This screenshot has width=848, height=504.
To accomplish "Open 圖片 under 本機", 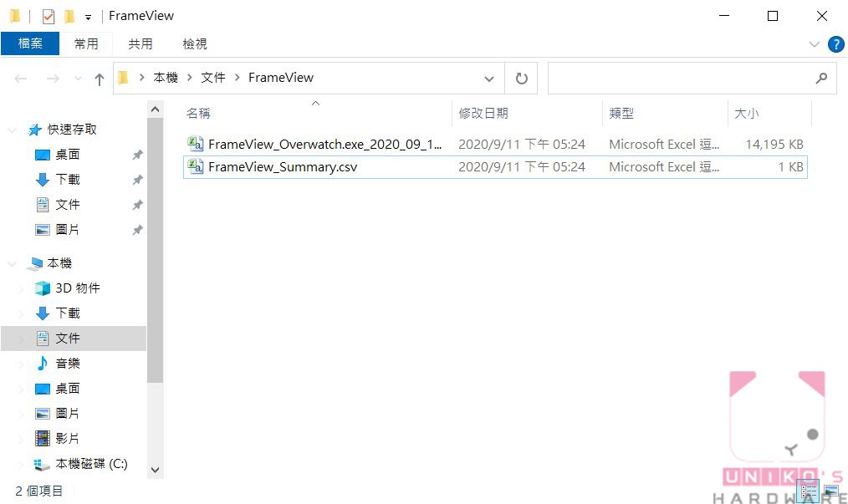I will click(68, 414).
